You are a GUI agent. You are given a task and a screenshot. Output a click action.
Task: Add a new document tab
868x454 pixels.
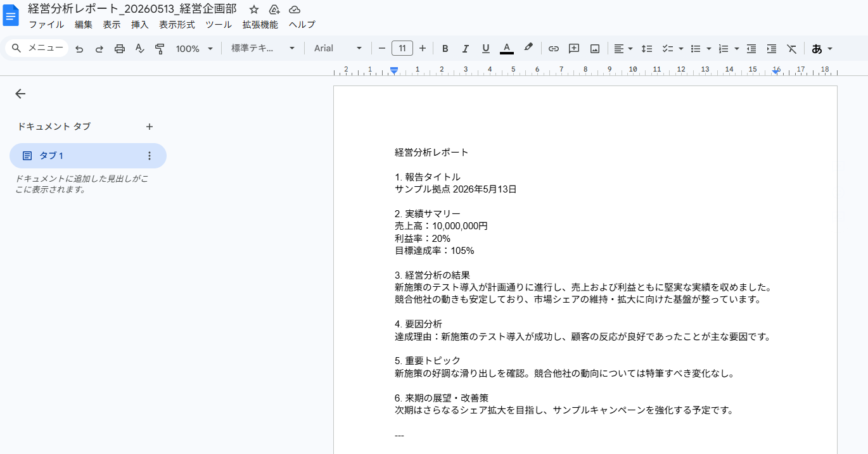(150, 127)
